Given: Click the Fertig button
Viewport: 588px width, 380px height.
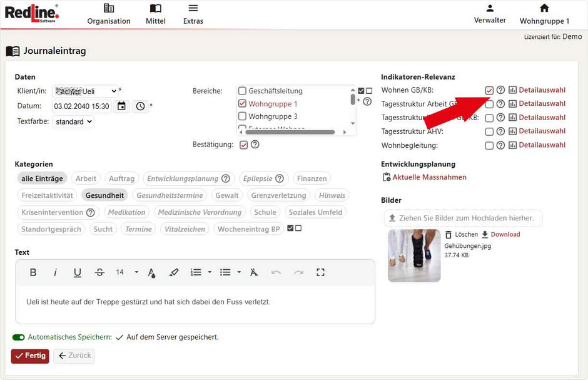Looking at the screenshot, I should tap(30, 356).
